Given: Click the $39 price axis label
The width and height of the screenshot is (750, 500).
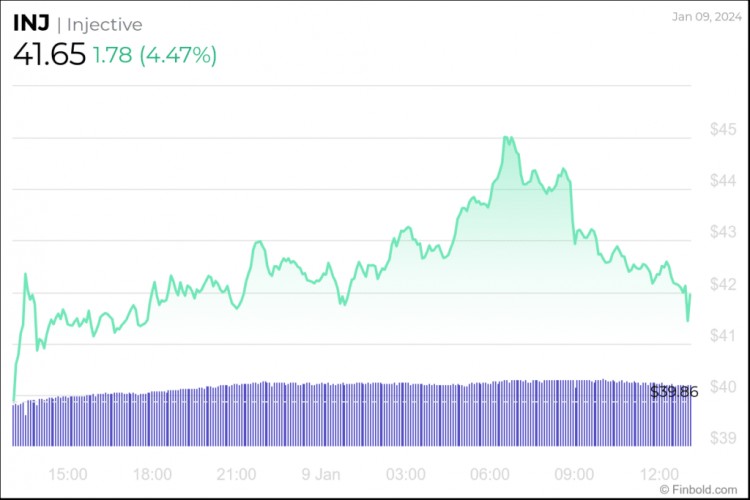Looking at the screenshot, I should 723,438.
